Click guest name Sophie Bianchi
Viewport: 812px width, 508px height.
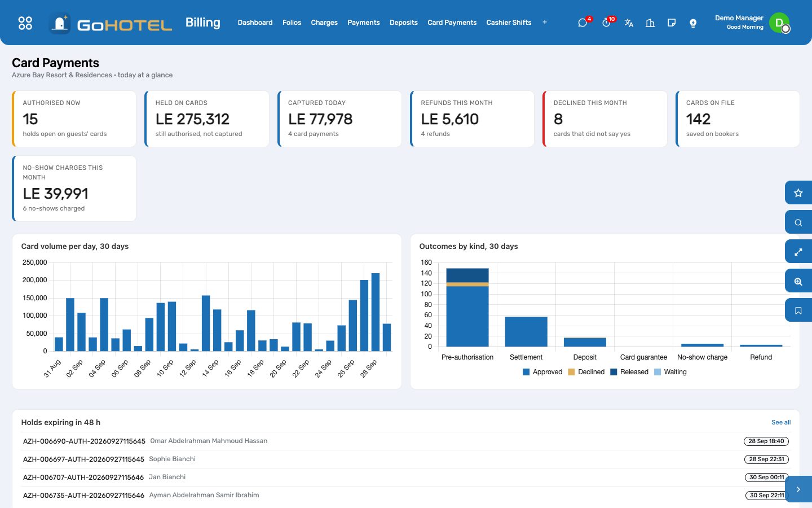(x=172, y=459)
